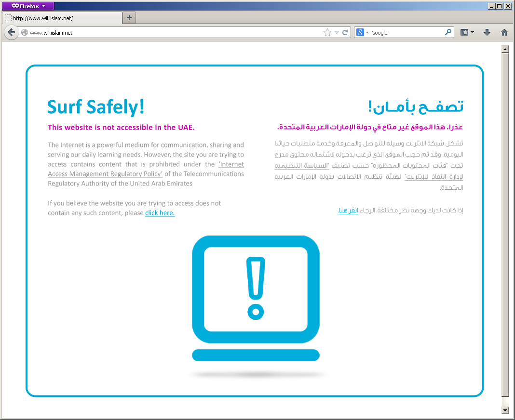Image resolution: width=515 pixels, height=420 pixels.
Task: Click the Arabic 'انقر هنا' link
Action: click(348, 210)
